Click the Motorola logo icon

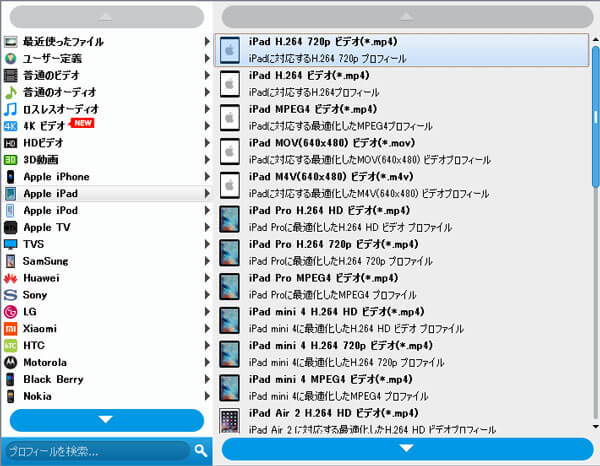pyautogui.click(x=10, y=362)
